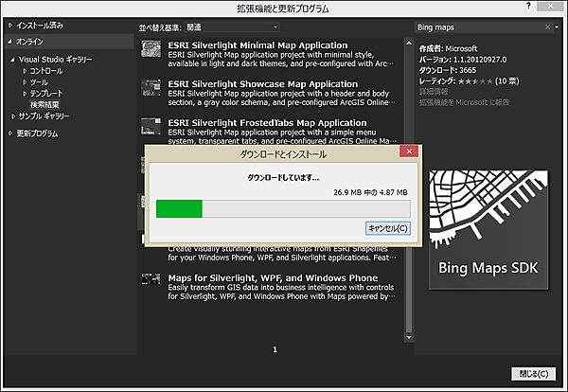Click the ダウンロード: 3665 count text

(448, 70)
